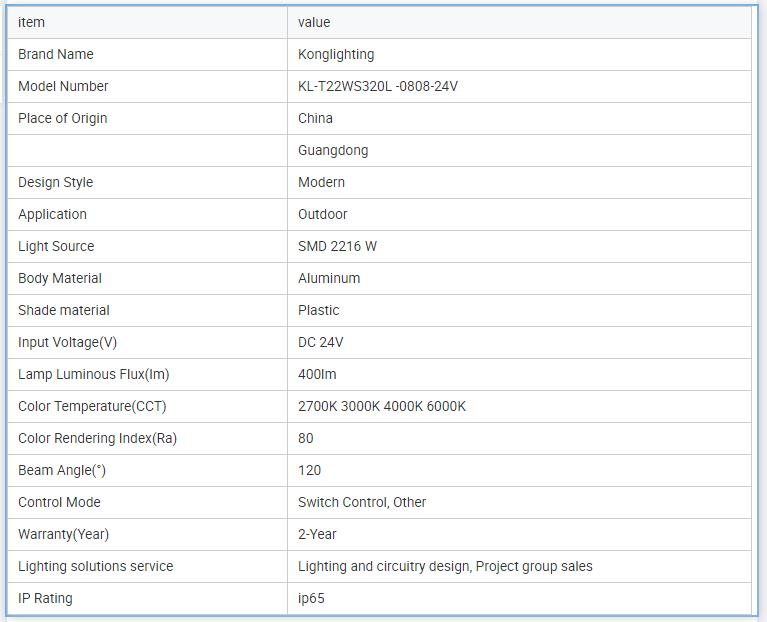Click the model number KL-T22WS320L -0808-24V

coord(378,86)
